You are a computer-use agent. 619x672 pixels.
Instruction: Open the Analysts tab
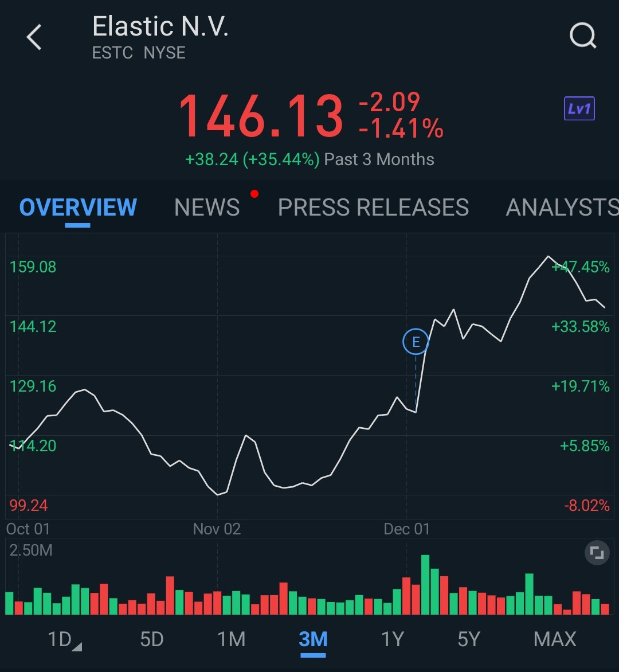point(562,208)
